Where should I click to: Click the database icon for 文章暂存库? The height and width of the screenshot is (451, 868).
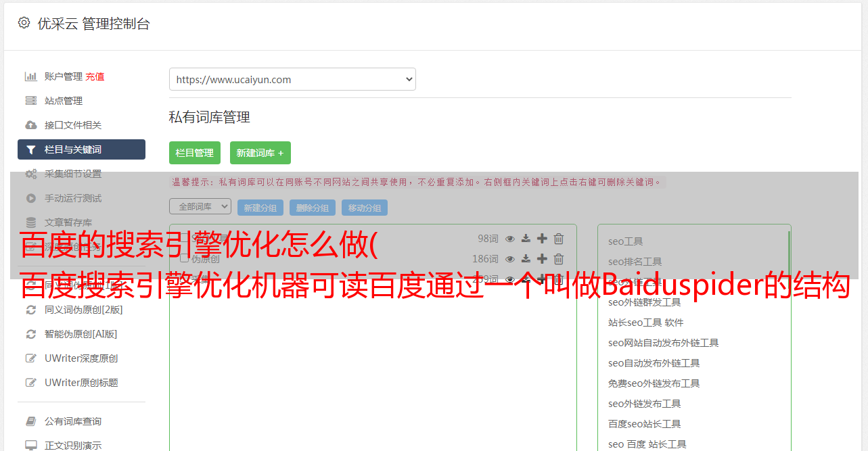[31, 222]
